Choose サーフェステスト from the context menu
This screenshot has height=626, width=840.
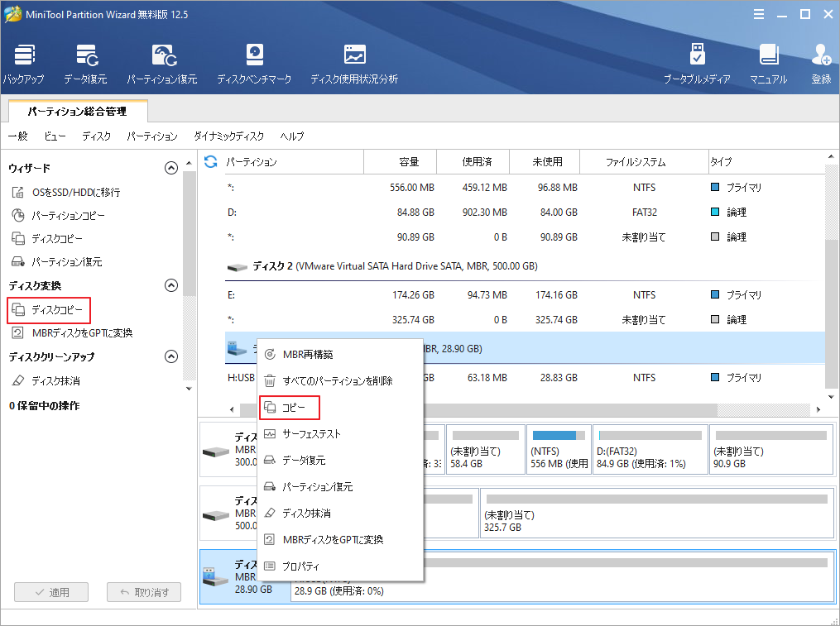click(x=340, y=434)
